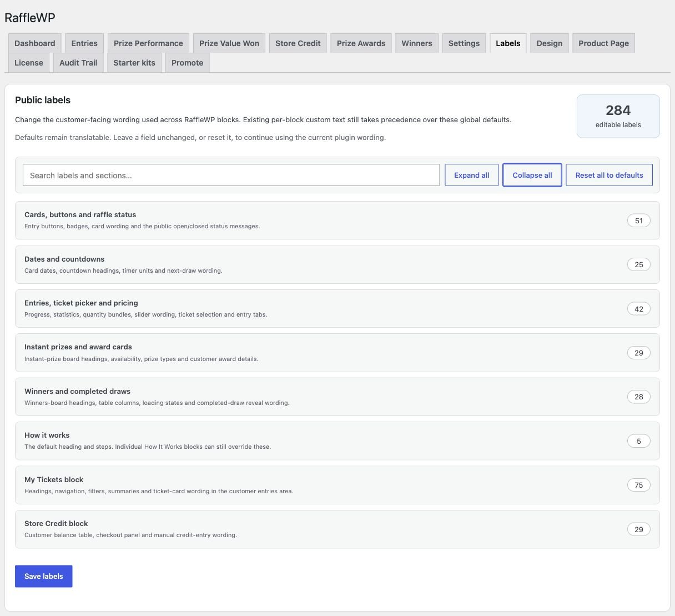The width and height of the screenshot is (675, 616).
Task: Click the 75 count badge on My Tickets
Action: pos(639,485)
